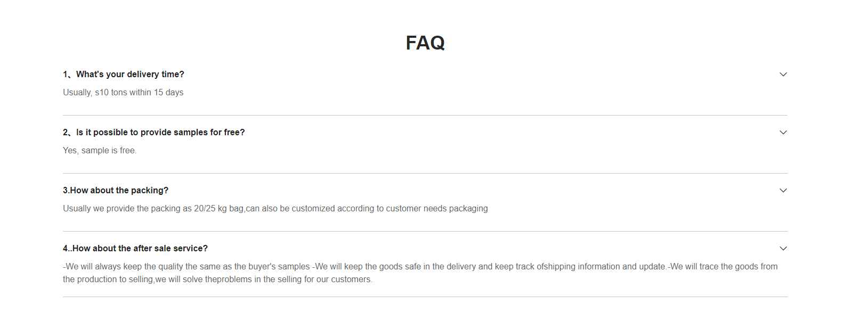The image size is (868, 312).
Task: Click line "the production to selling, we will solve"
Action: click(x=218, y=280)
